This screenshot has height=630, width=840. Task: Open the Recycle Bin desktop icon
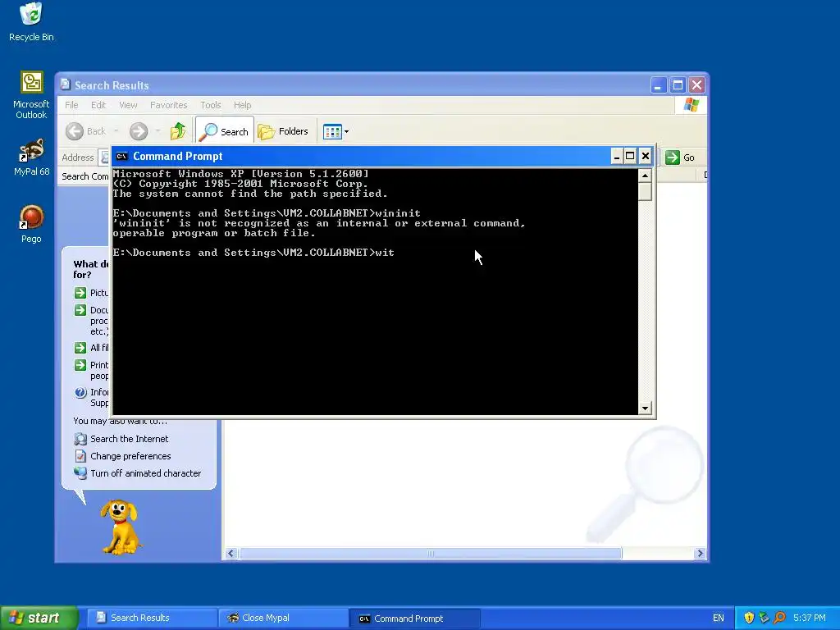point(31,21)
